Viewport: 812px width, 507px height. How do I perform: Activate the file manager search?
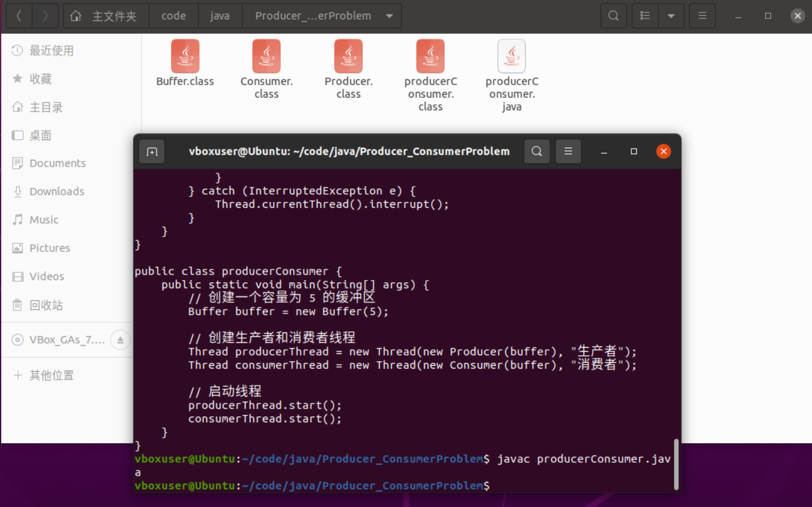click(613, 15)
